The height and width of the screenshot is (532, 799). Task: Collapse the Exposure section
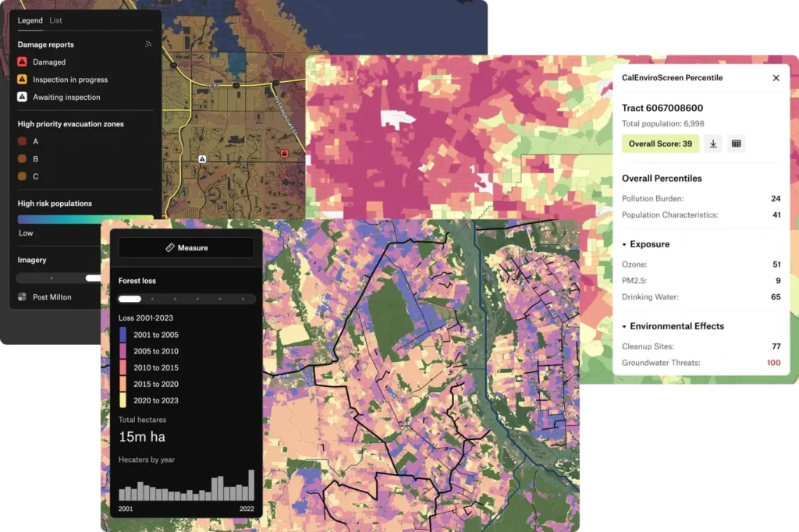click(624, 245)
